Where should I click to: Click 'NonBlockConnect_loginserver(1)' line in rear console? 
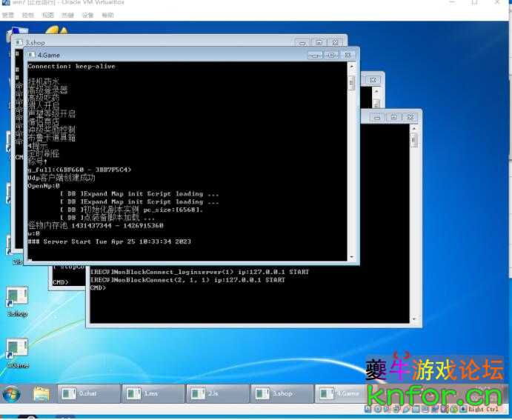click(x=199, y=272)
